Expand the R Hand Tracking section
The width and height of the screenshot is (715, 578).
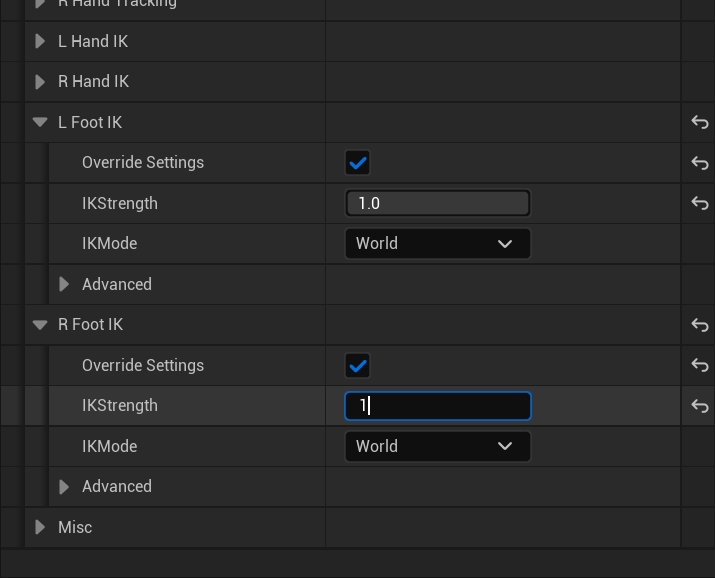40,4
